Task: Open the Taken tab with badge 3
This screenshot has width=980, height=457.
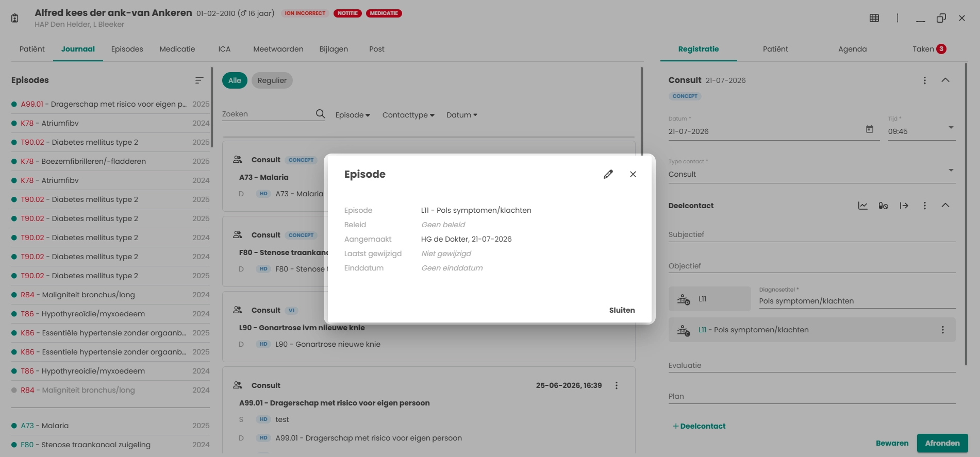Action: [929, 49]
